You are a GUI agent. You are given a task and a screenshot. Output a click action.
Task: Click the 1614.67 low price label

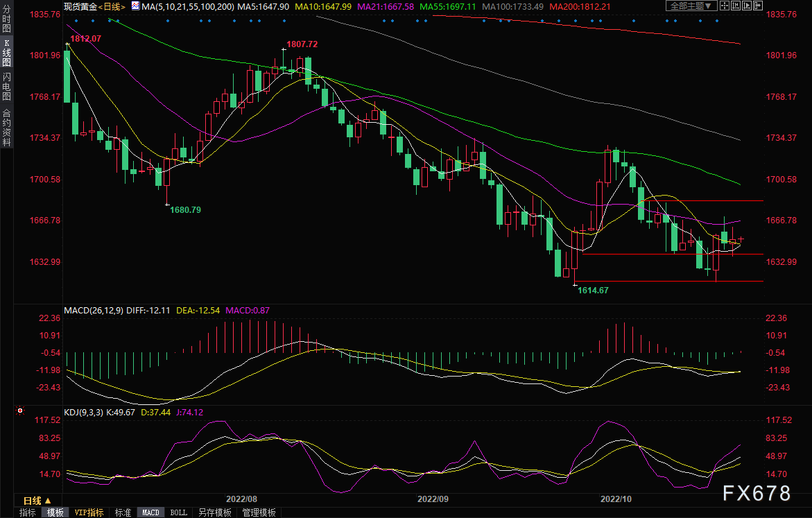pyautogui.click(x=593, y=291)
